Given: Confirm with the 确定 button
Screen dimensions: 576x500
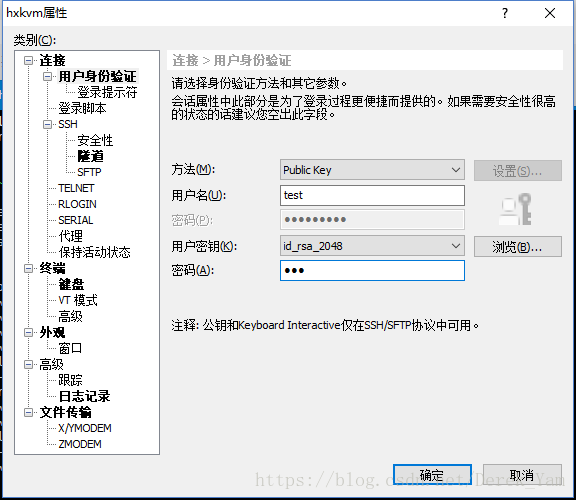Looking at the screenshot, I should 432,474.
